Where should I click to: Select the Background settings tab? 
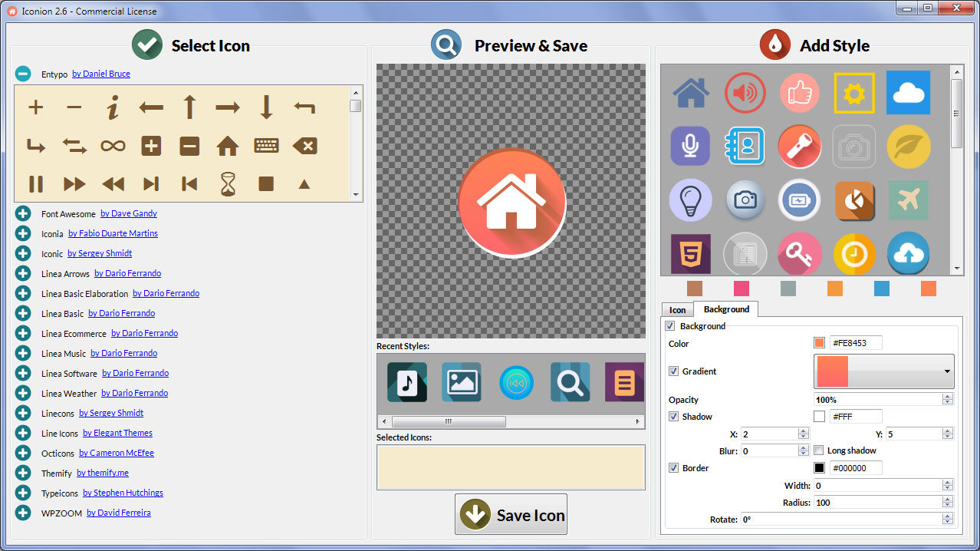(725, 309)
